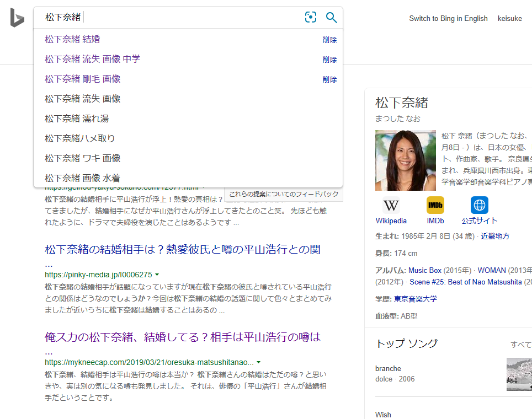Click the Wish song entry
The width and height of the screenshot is (532, 419).
(383, 415)
